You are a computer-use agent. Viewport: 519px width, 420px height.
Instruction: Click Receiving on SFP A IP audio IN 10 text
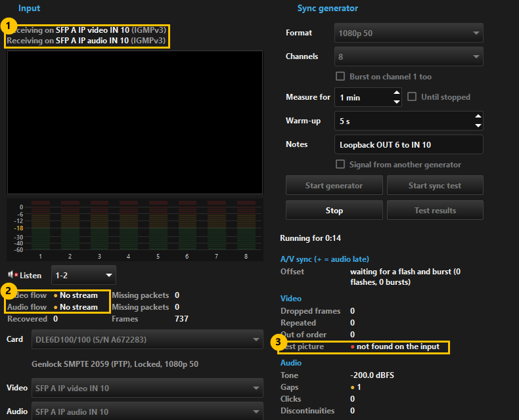point(86,41)
